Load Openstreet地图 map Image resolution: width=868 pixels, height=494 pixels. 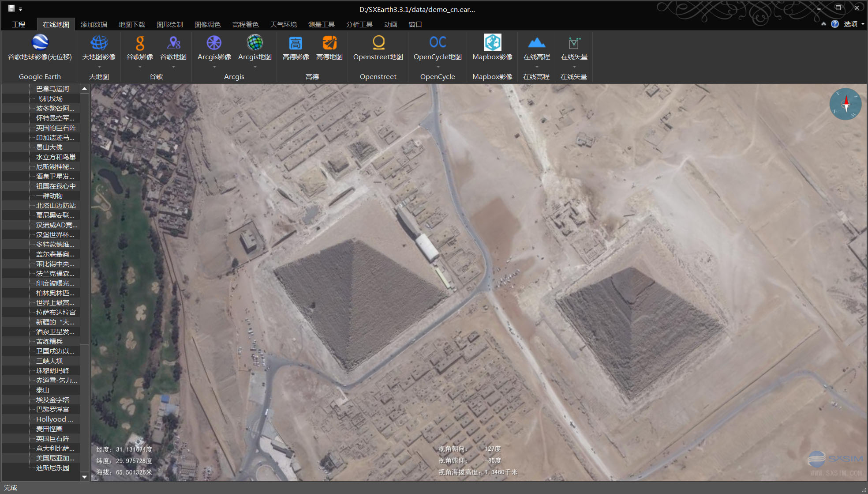pos(378,47)
